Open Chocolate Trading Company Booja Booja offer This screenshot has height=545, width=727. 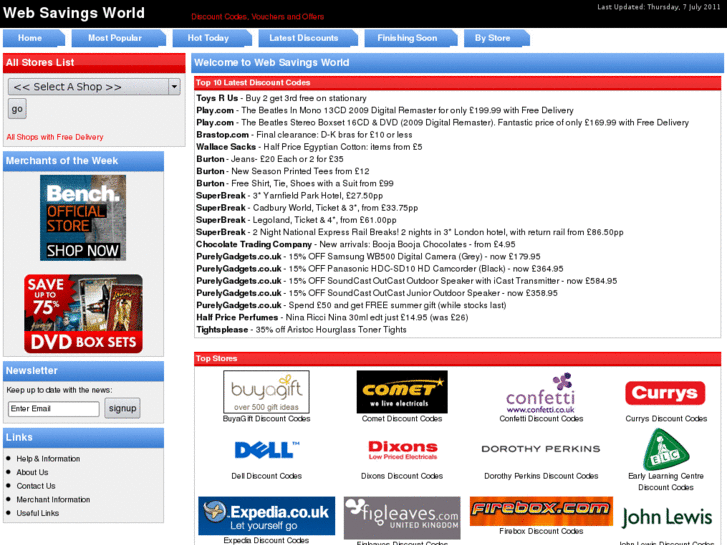[x=356, y=244]
